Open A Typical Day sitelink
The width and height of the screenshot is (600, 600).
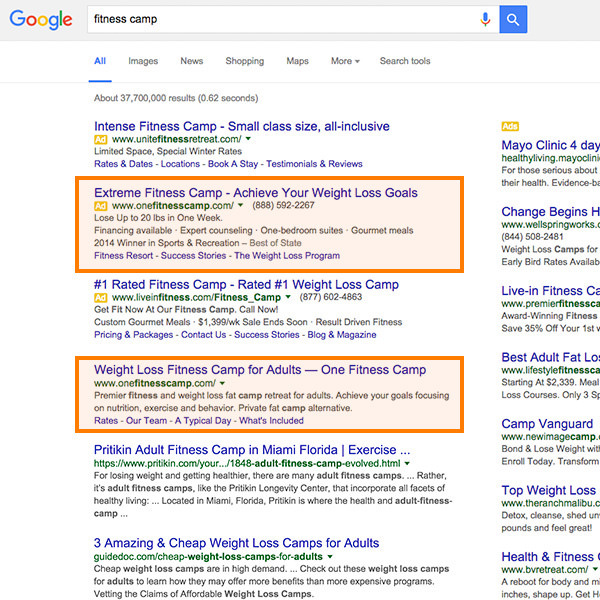[x=203, y=421]
